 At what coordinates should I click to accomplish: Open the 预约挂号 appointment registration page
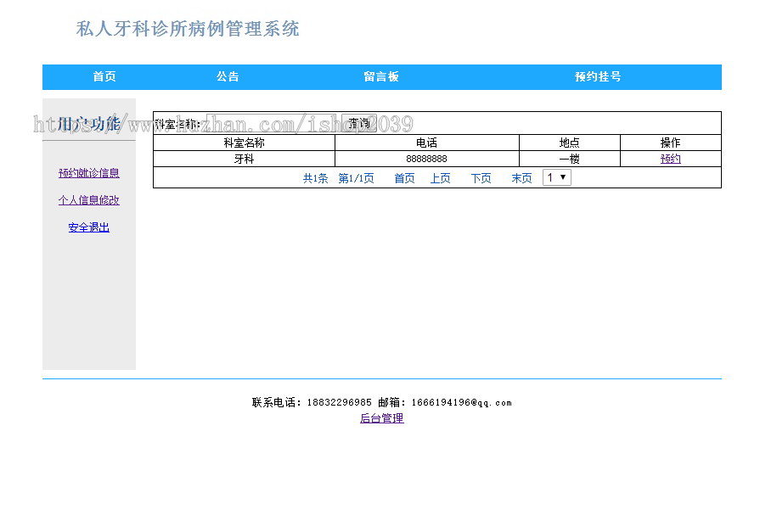(597, 76)
